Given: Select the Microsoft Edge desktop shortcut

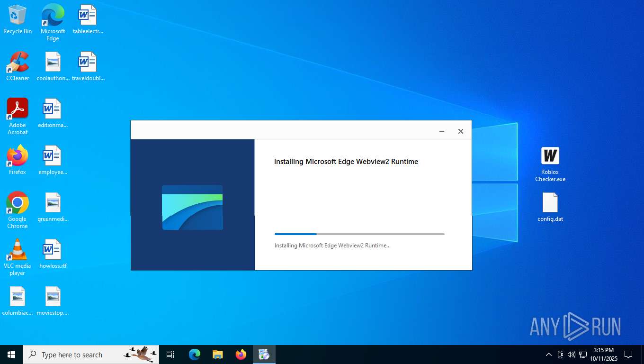Looking at the screenshot, I should pos(53,22).
